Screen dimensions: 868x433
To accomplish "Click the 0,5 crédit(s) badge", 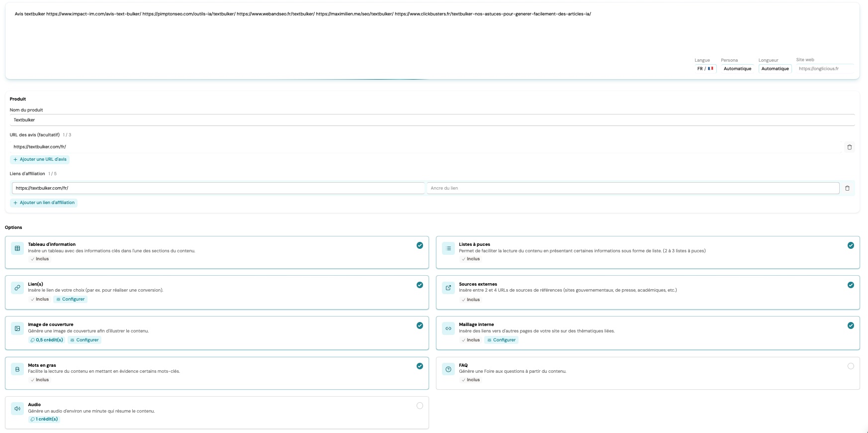I will [47, 340].
